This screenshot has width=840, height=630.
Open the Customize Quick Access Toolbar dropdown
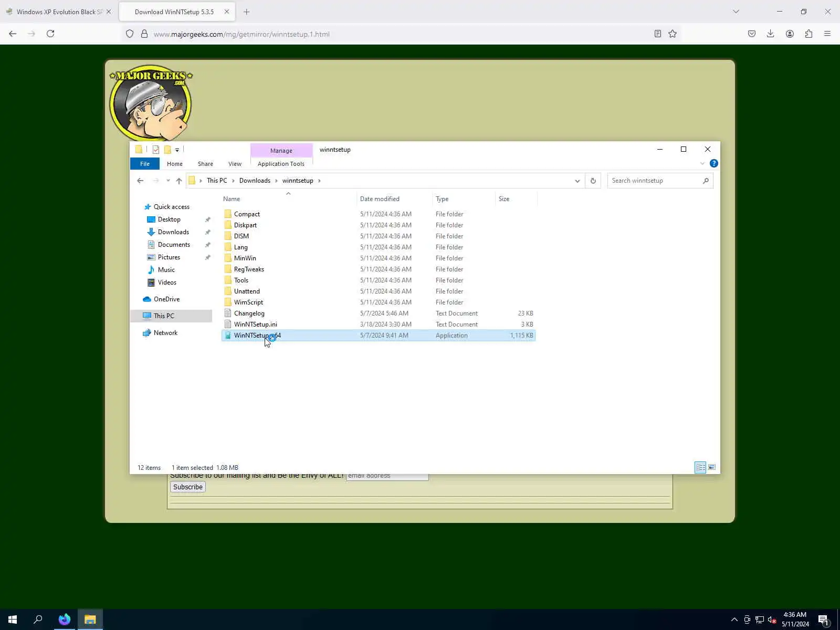(x=177, y=150)
